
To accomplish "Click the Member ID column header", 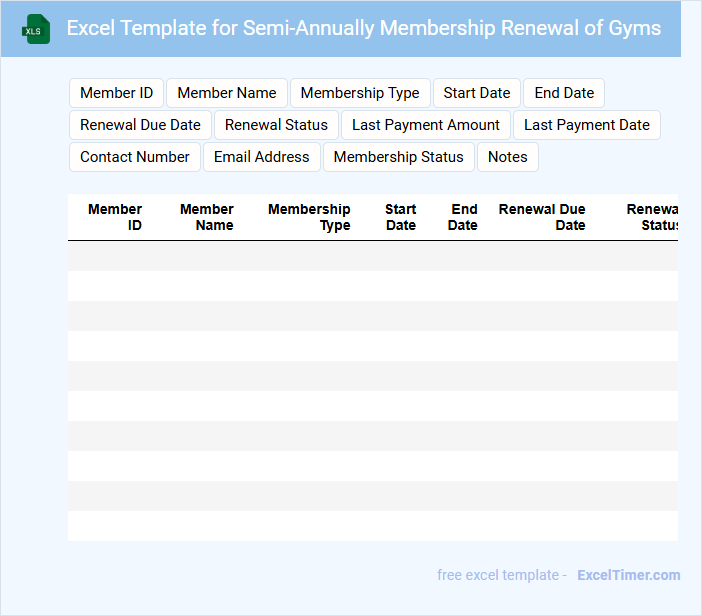I will pyautogui.click(x=116, y=217).
